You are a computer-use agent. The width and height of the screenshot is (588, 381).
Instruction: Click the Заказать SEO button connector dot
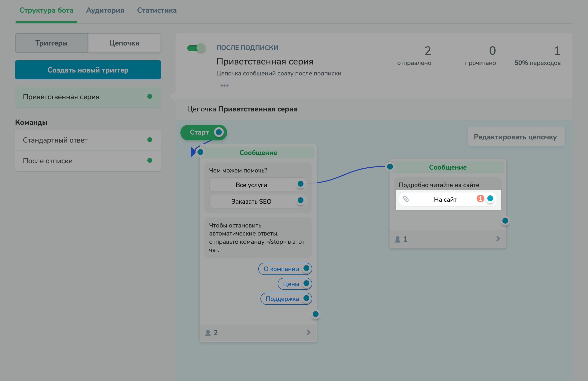click(300, 200)
